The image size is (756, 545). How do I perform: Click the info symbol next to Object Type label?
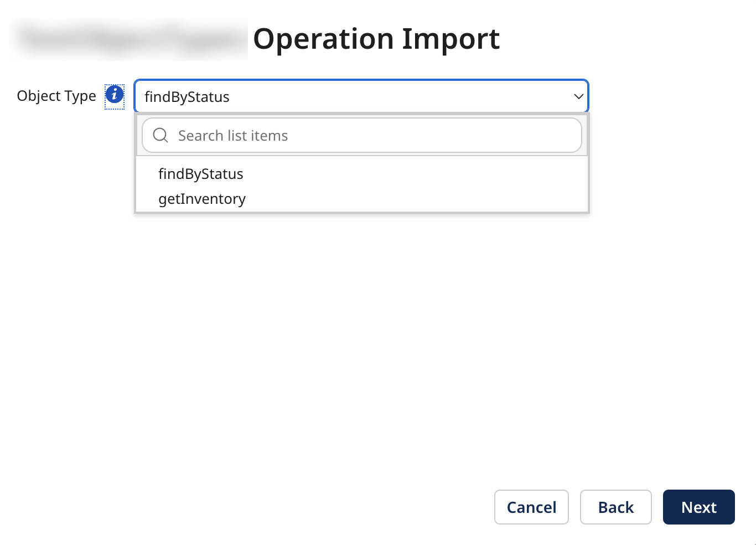point(115,95)
